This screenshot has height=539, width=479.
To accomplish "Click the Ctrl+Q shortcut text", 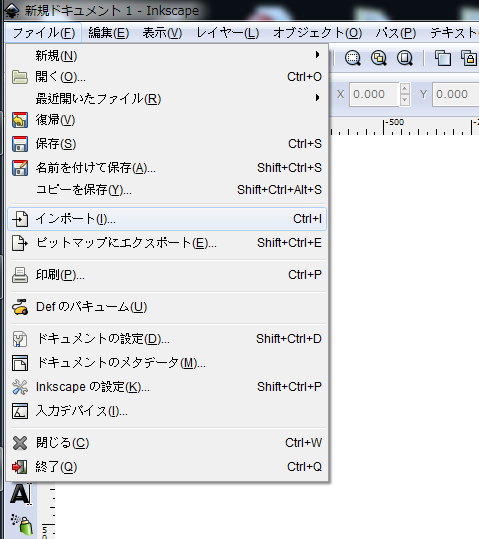I will coord(304,467).
